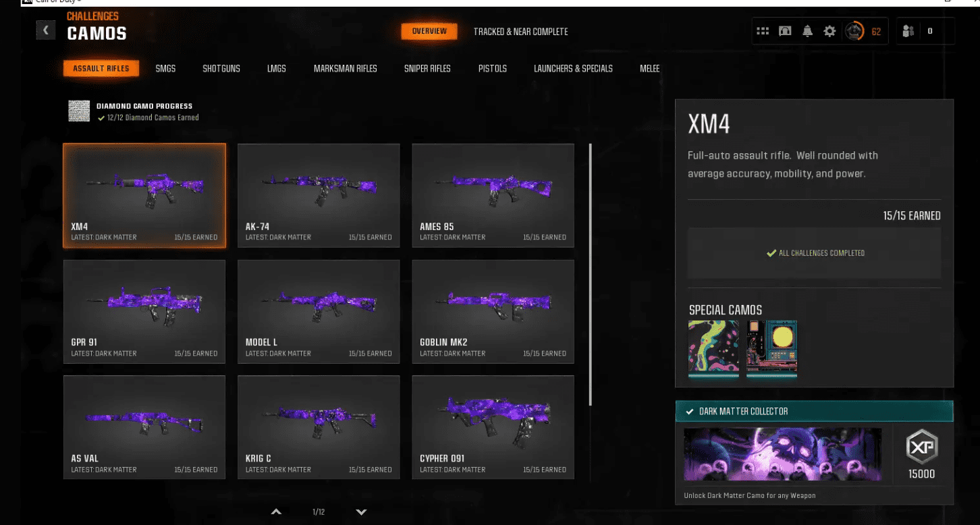This screenshot has height=525, width=980.
Task: Go to previous page with up chevron
Action: click(x=276, y=512)
